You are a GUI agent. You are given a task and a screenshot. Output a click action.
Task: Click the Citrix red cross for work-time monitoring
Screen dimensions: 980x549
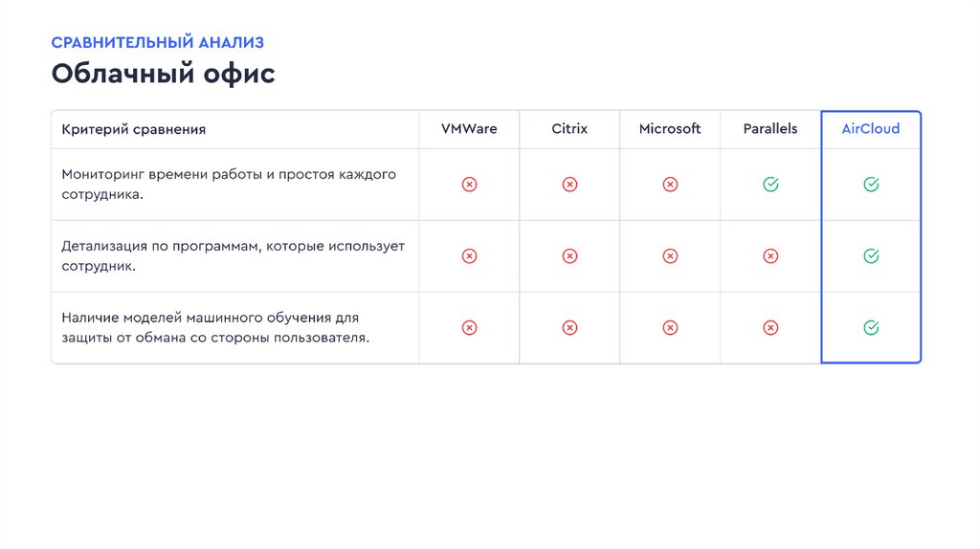569,185
